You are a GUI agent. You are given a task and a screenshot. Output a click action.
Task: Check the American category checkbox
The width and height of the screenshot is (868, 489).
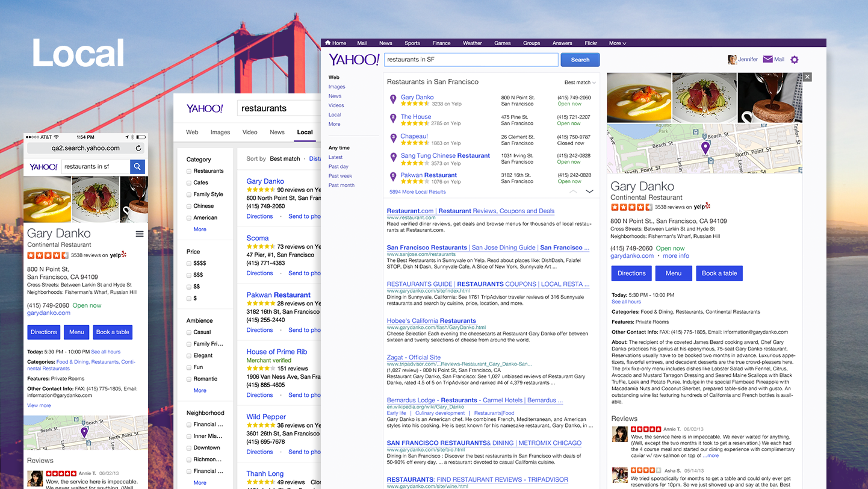189,218
